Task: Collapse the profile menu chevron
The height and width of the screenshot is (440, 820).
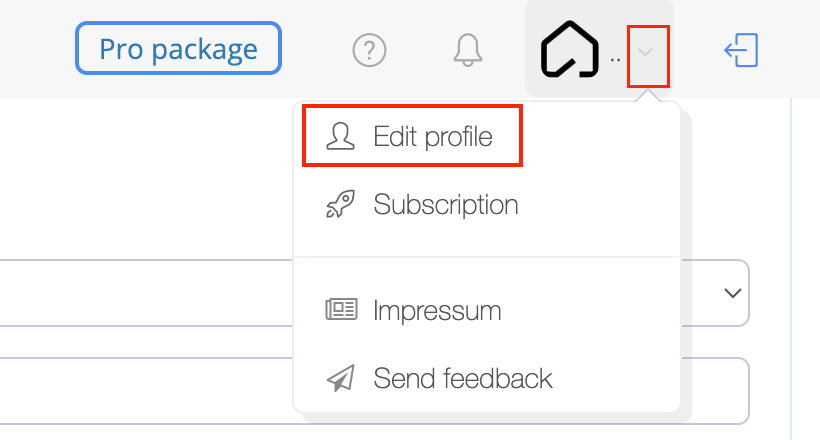Action: pos(646,52)
